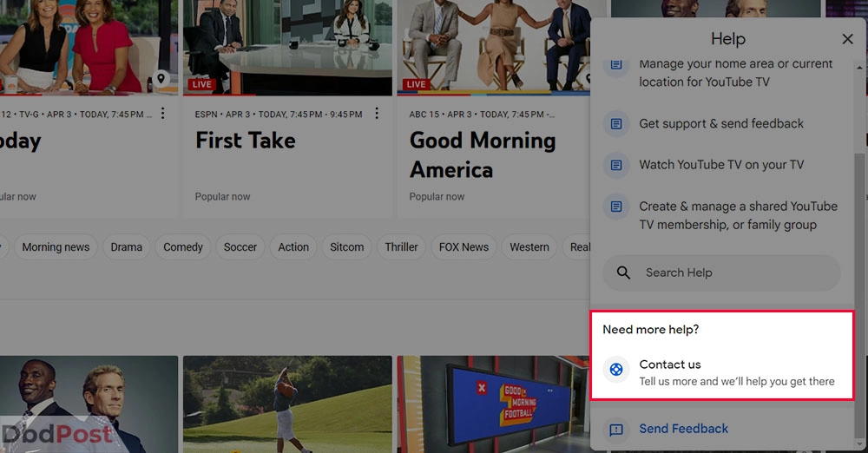Select the Western category chip
This screenshot has width=868, height=453.
tap(529, 247)
